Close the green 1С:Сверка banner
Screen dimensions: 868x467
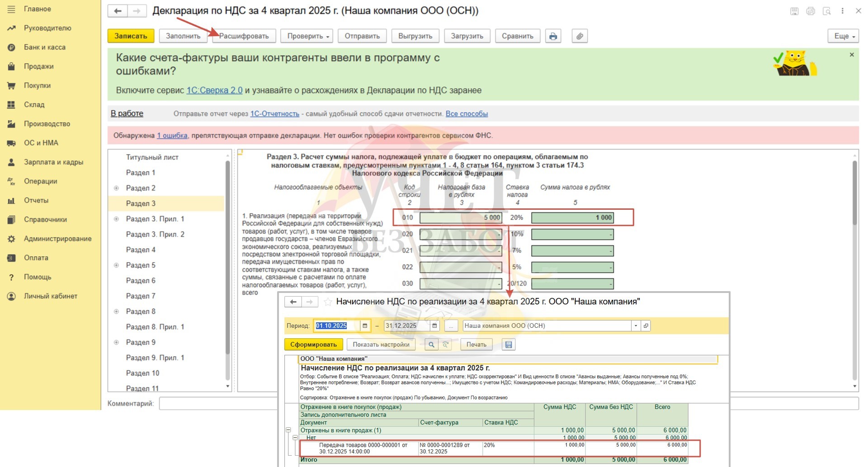852,55
